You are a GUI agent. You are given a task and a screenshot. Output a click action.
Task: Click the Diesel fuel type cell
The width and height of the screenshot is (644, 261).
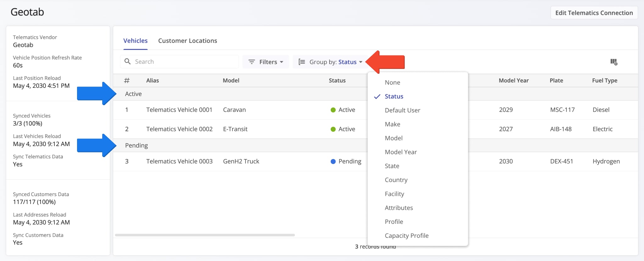pos(601,110)
